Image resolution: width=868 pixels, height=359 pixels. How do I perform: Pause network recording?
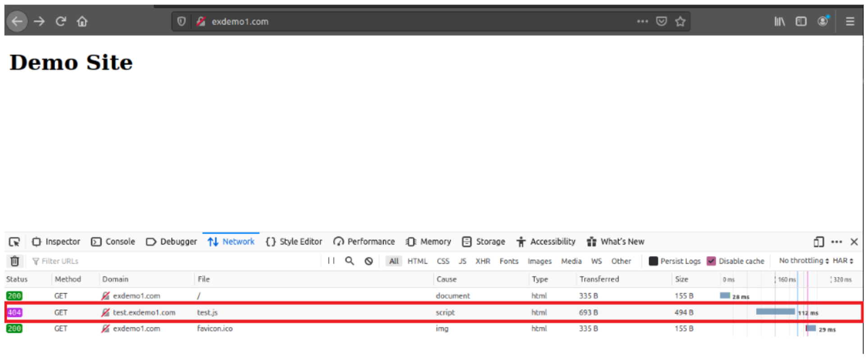point(331,261)
